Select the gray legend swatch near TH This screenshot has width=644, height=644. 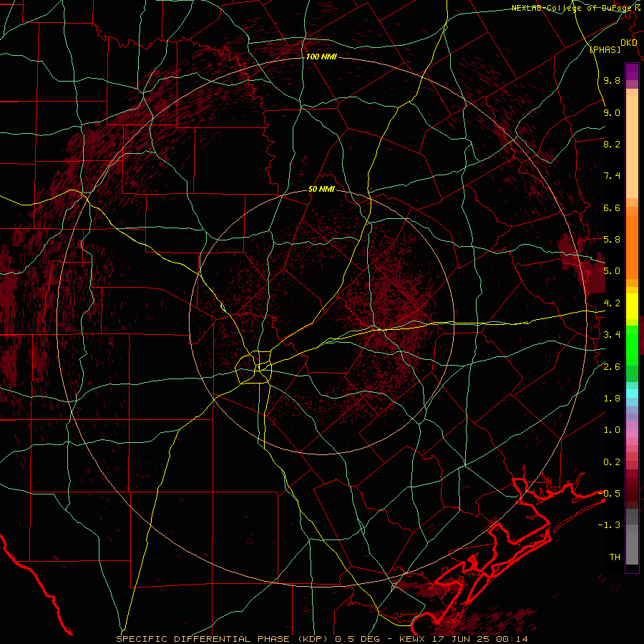[x=632, y=548]
